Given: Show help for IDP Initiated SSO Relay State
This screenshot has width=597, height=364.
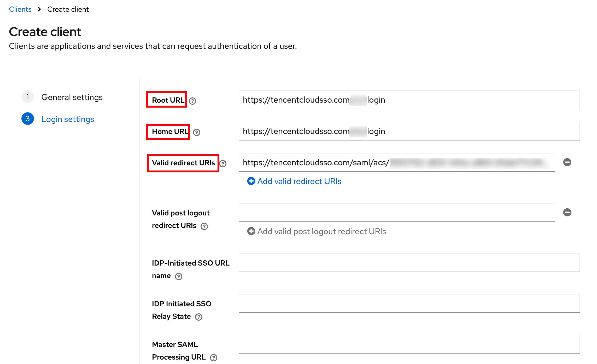Looking at the screenshot, I should [199, 317].
